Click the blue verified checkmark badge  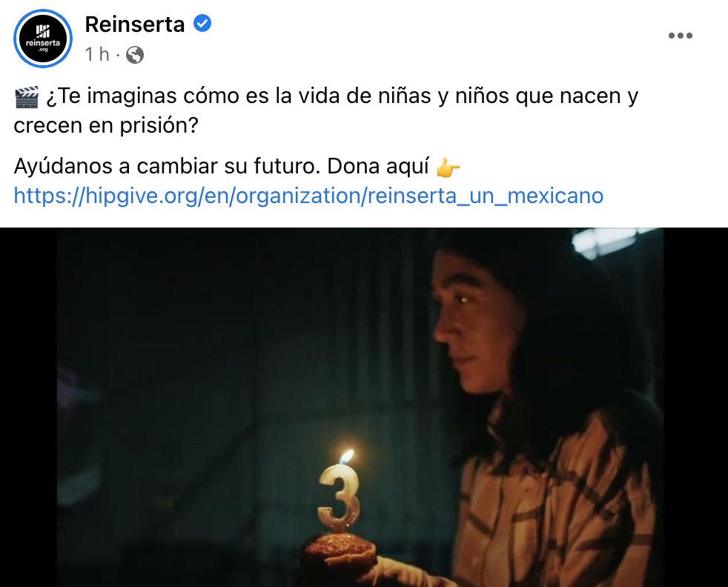(202, 23)
